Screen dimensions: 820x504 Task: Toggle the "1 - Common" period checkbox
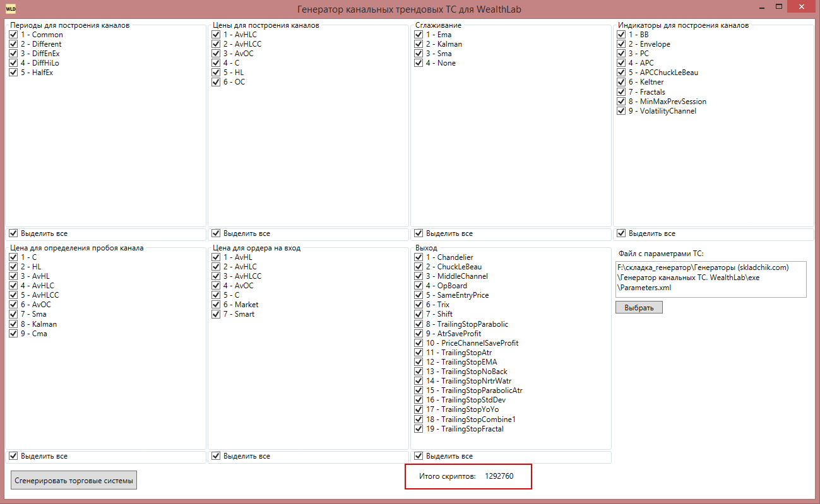click(x=13, y=35)
